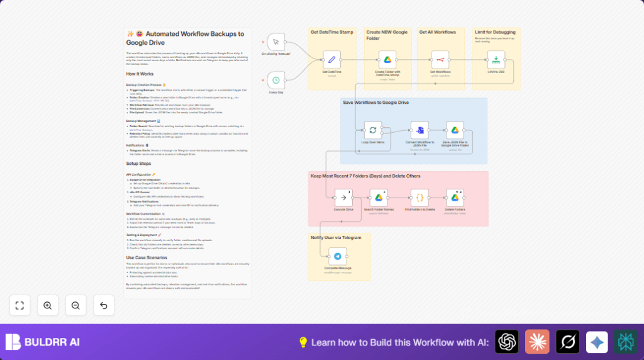
Task: Zoom out using the magnifier minus button
Action: pos(75,305)
